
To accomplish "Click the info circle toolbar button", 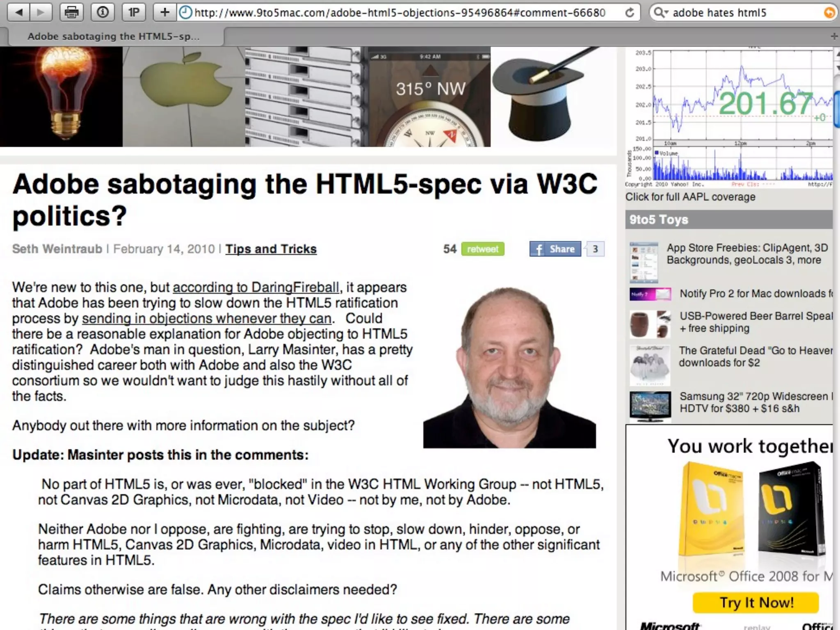I will coord(103,13).
